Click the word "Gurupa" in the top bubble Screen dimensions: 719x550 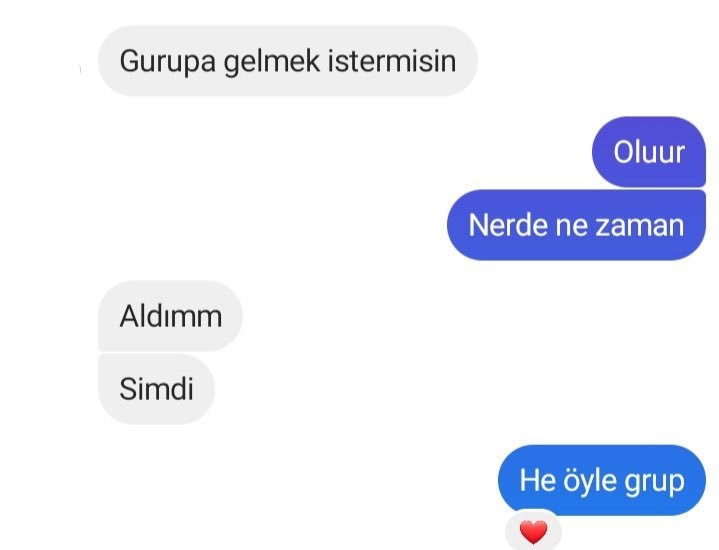[x=167, y=62]
